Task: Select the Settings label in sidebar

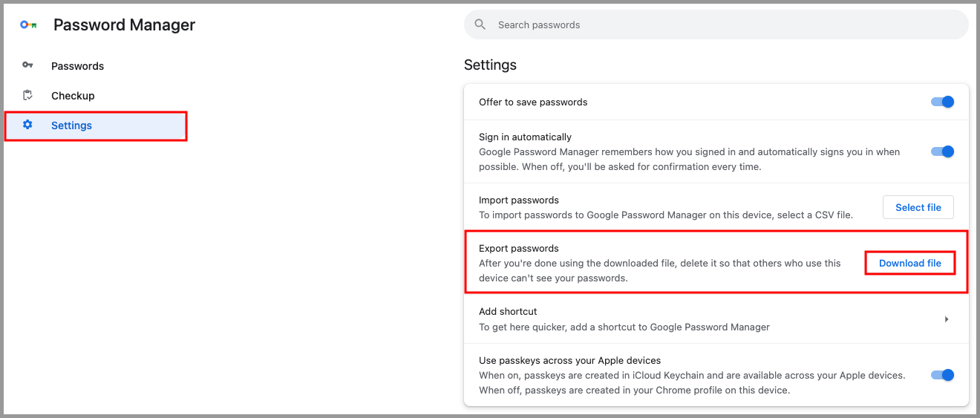Action: [71, 125]
